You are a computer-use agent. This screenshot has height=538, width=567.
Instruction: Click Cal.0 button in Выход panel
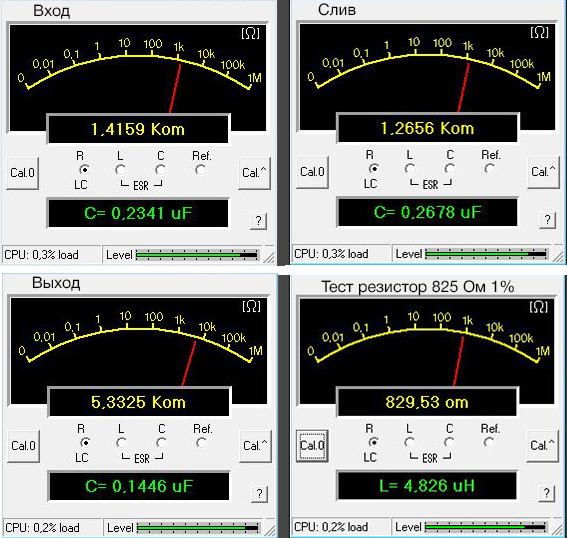tap(24, 446)
